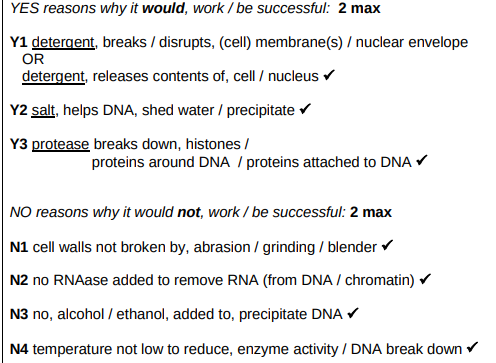Viewport: 496px width, 363px height.
Task: Click the underlined word 'protease' in Y3
Action: (x=61, y=145)
